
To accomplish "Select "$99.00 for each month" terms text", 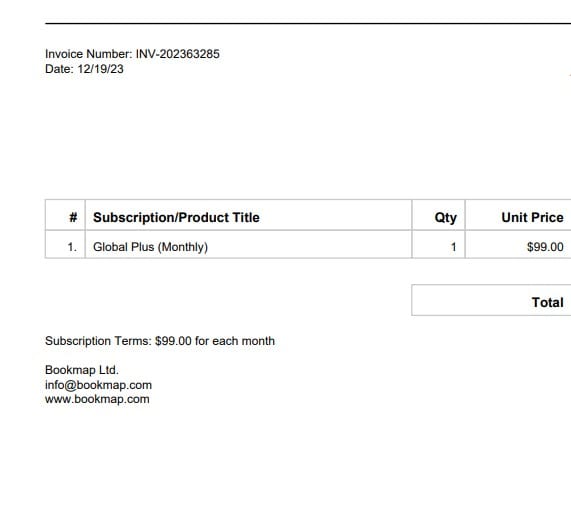I will [215, 341].
